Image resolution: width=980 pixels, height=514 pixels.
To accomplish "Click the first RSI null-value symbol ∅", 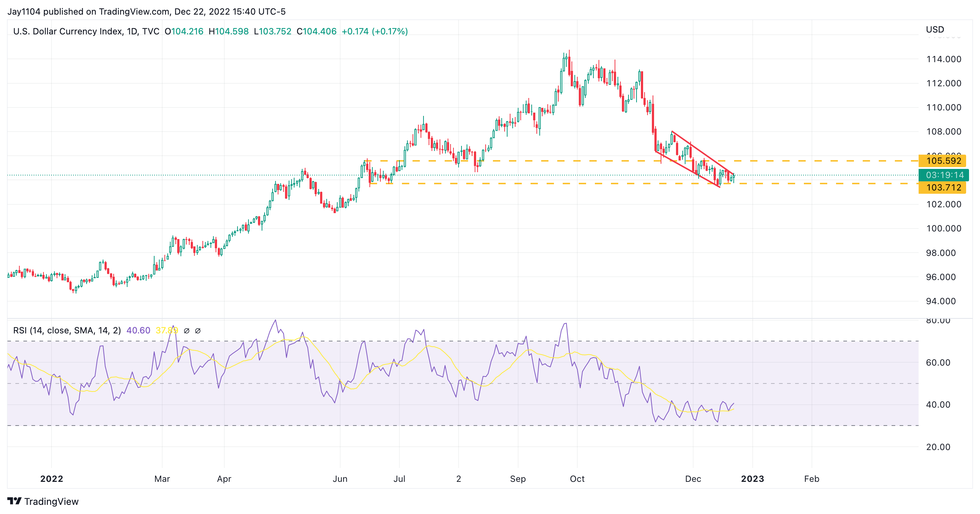I will pos(186,330).
